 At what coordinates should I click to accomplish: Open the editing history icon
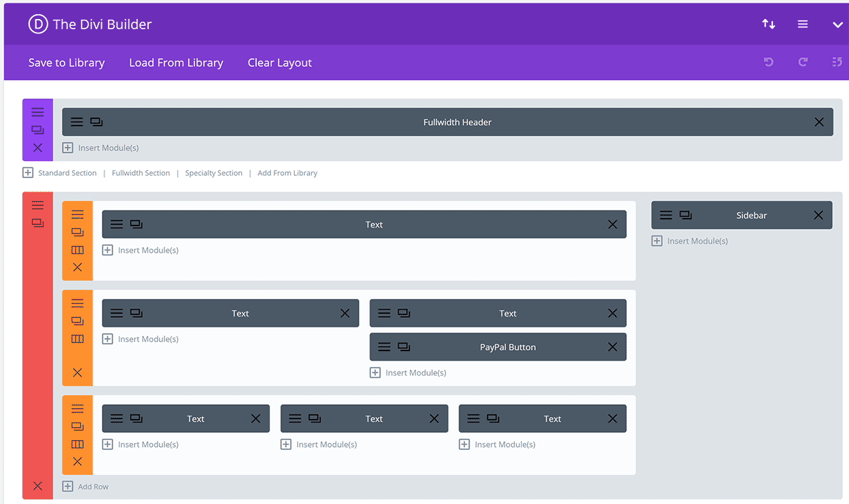coord(837,62)
